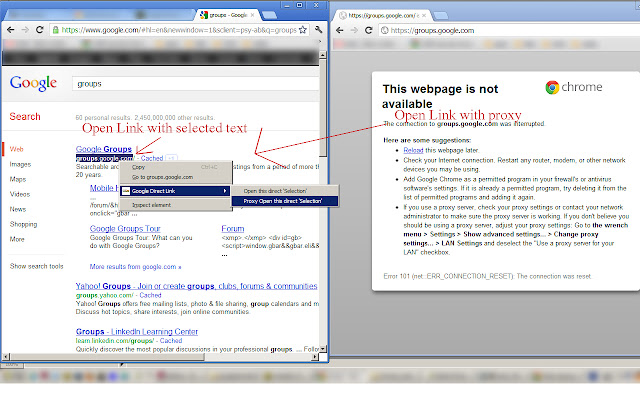Image resolution: width=640 pixels, height=400 pixels.
Task: Click the Chrome logo on the error page
Action: (573, 87)
